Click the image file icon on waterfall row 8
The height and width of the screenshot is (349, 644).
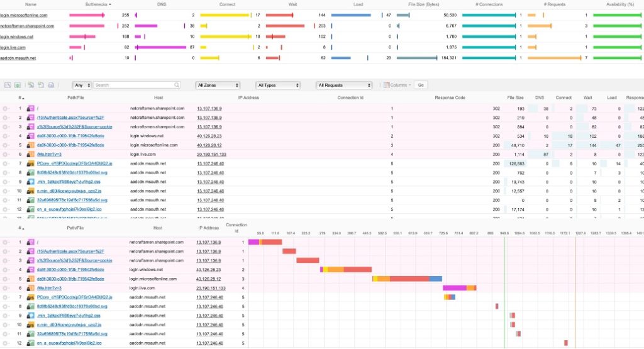tap(30, 306)
